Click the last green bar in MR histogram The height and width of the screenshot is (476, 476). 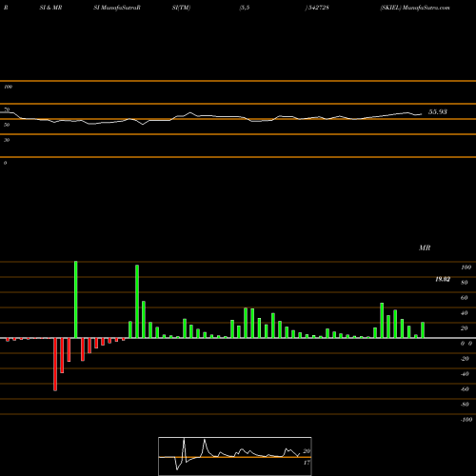point(423,330)
